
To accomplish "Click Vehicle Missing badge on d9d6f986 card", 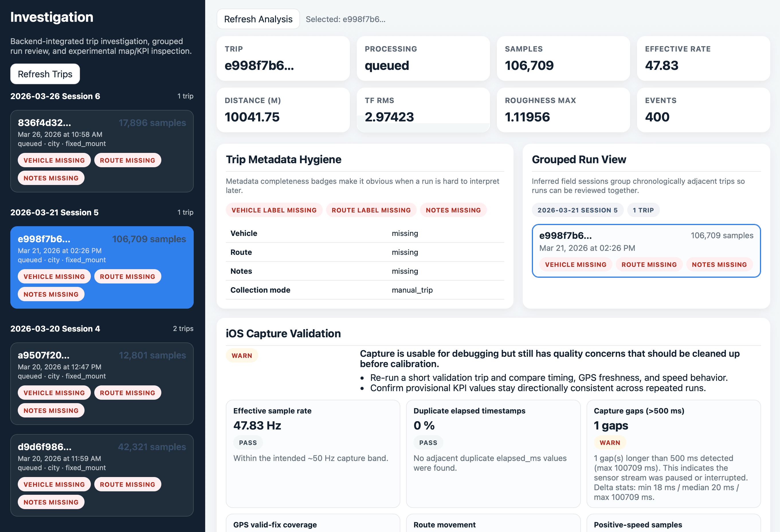I will pyautogui.click(x=54, y=484).
